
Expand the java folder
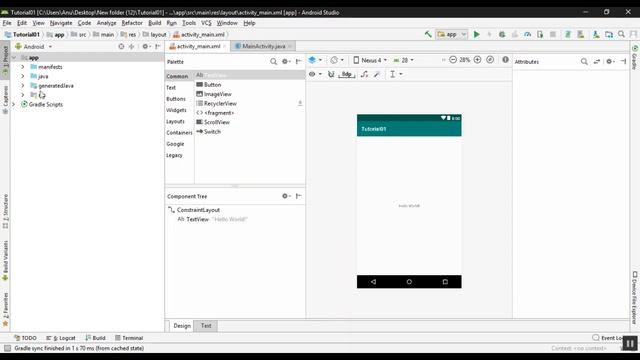(x=23, y=76)
